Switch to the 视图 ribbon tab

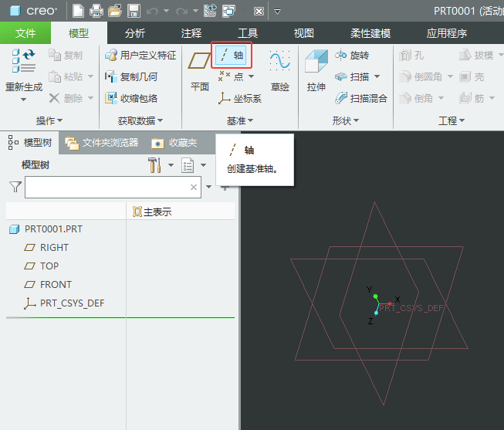tap(304, 33)
